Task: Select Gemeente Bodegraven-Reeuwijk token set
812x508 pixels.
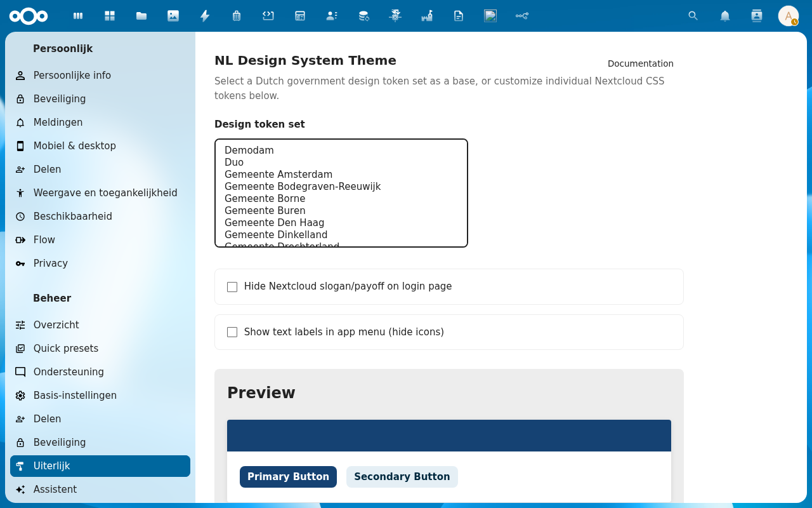Action: pyautogui.click(x=341, y=187)
